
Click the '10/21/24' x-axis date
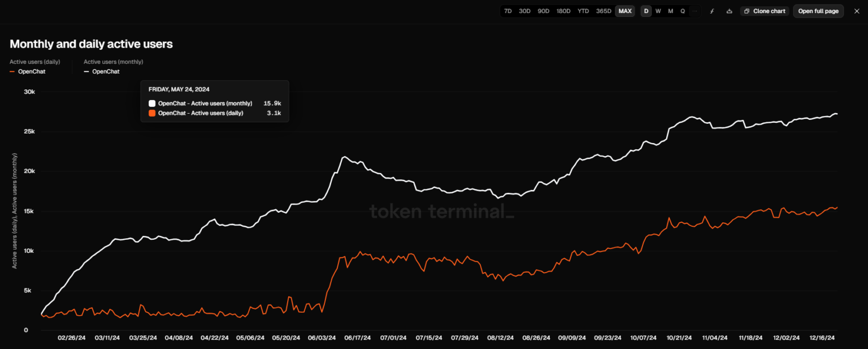679,338
